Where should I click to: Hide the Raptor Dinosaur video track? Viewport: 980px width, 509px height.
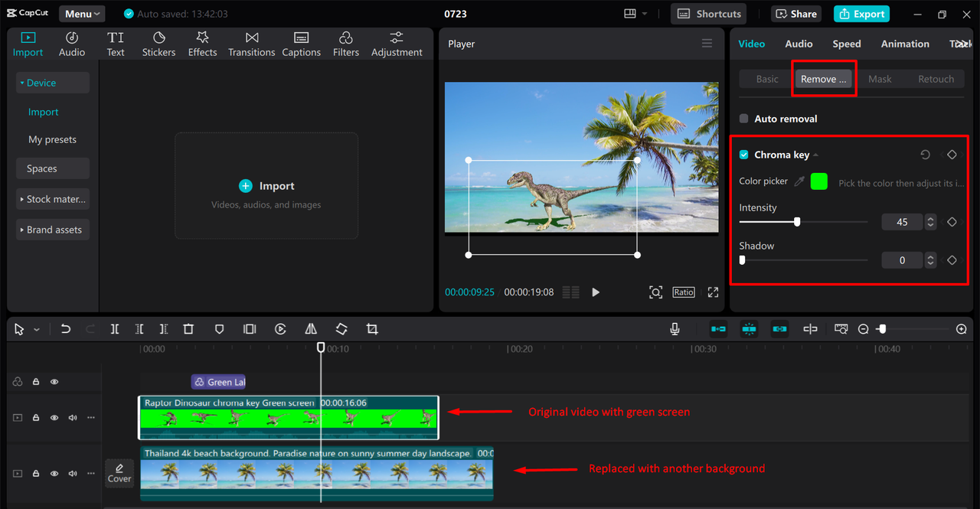pos(54,418)
